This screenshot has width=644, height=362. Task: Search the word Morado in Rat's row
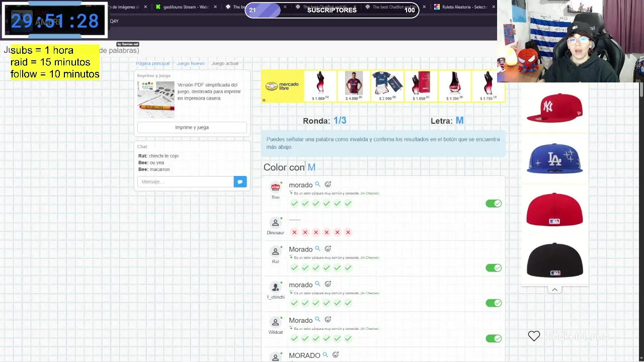pos(317,249)
